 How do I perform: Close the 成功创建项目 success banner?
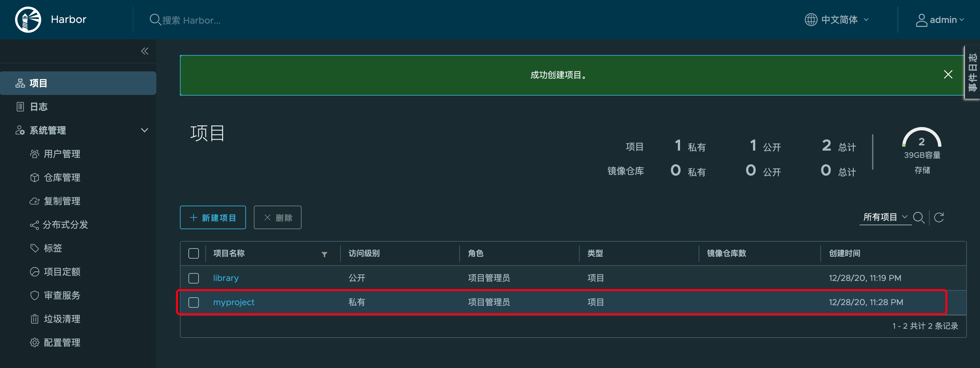click(948, 74)
